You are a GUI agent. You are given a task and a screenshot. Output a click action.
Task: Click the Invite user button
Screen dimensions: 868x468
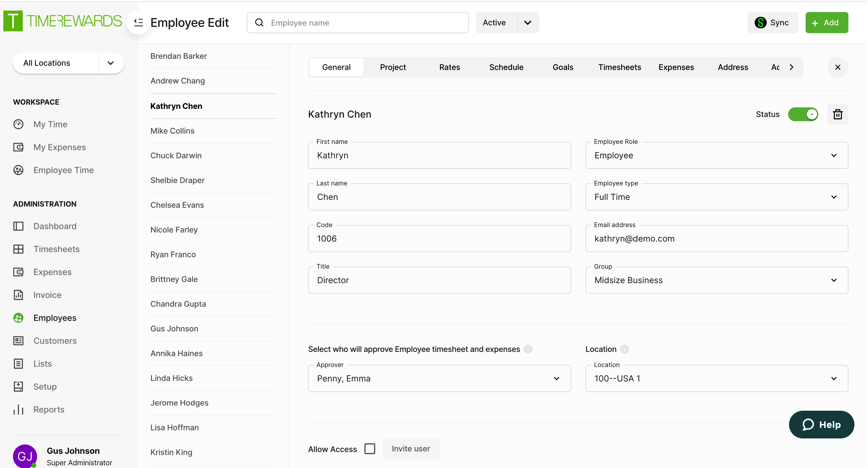click(410, 449)
